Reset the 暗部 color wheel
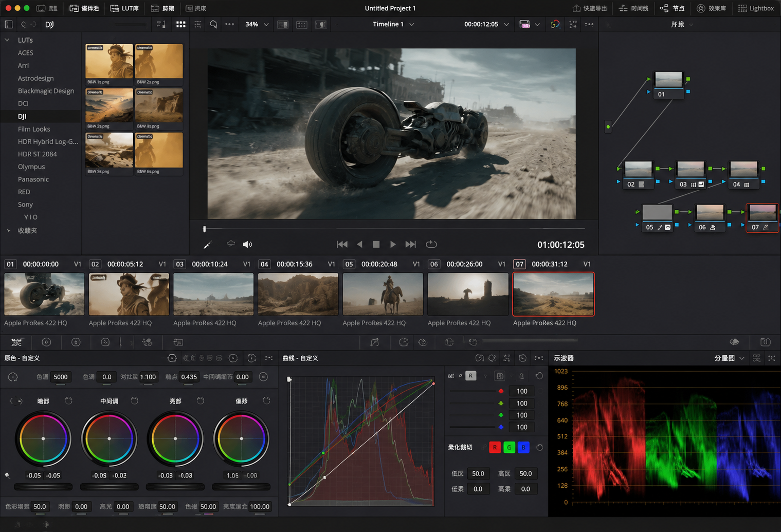 click(68, 400)
